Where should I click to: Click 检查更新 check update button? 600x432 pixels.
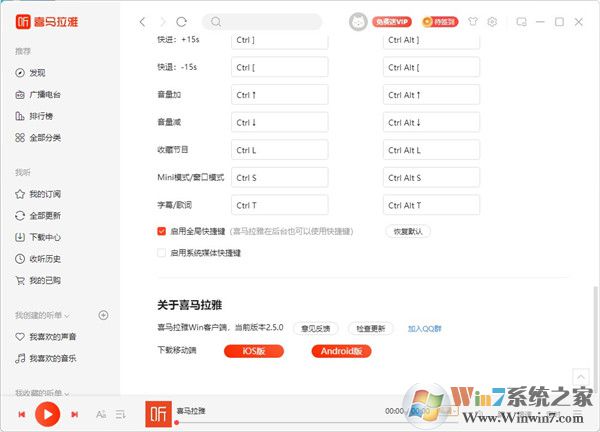[370, 328]
